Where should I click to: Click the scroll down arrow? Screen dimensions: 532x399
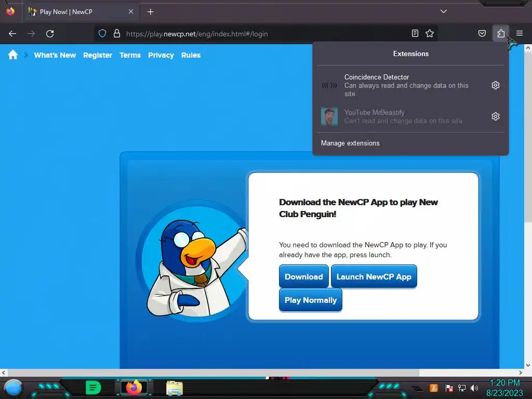528,365
